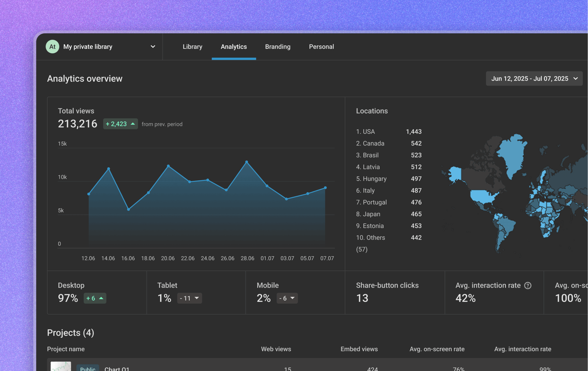The height and width of the screenshot is (371, 588).
Task: Click the Chart Q1 project thumbnail
Action: (x=61, y=366)
